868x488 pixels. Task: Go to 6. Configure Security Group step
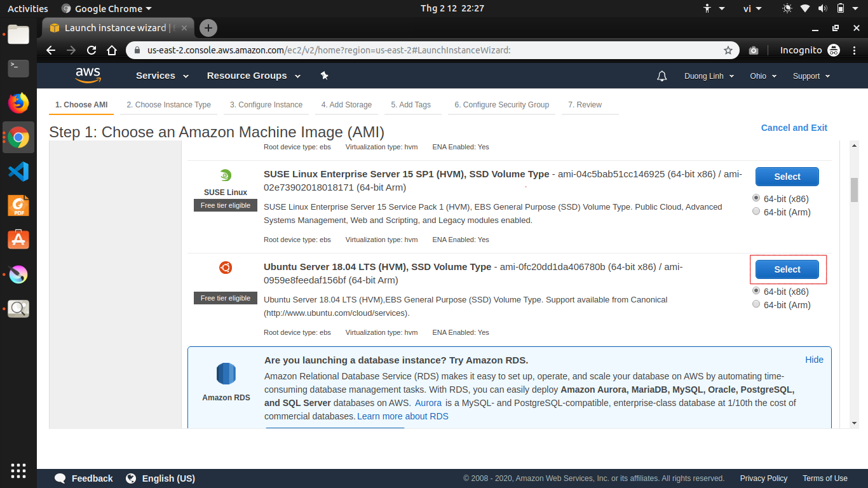(502, 105)
